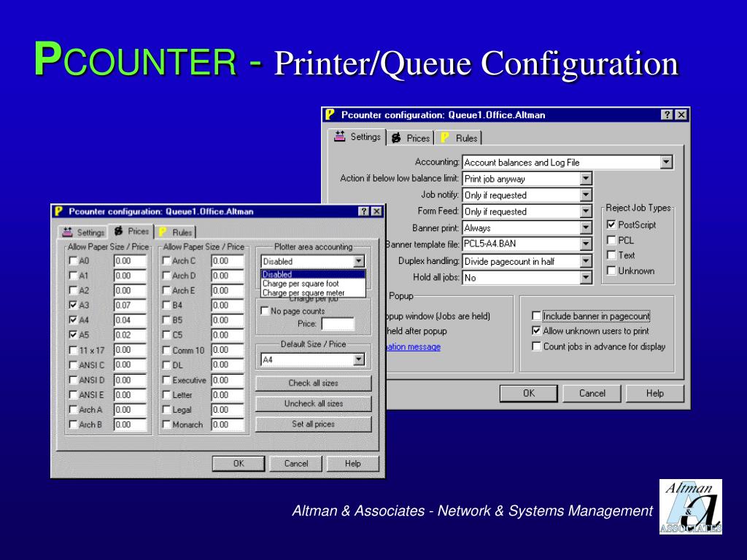Click the A3 price field showing 0.07
Image resolution: width=747 pixels, height=560 pixels.
pyautogui.click(x=130, y=306)
